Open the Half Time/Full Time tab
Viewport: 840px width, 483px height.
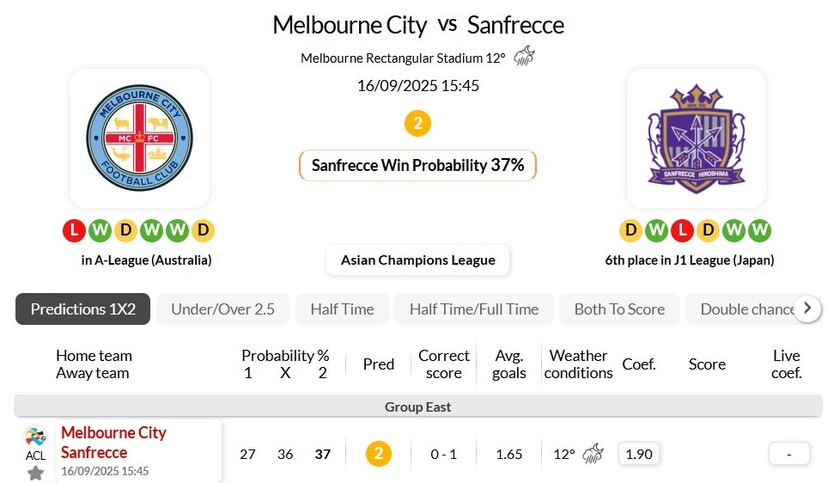(474, 309)
